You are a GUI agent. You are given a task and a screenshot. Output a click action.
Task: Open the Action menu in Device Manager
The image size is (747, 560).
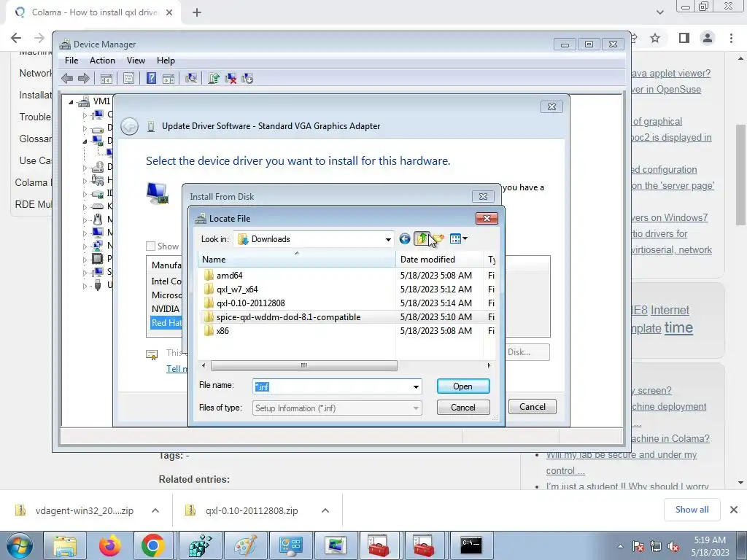102,61
